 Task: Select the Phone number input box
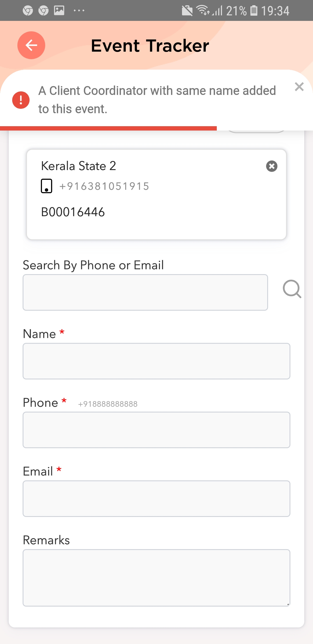[x=156, y=430]
